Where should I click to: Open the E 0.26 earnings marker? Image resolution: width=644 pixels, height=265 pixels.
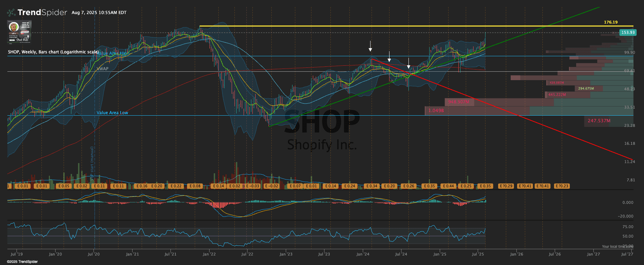click(x=408, y=186)
